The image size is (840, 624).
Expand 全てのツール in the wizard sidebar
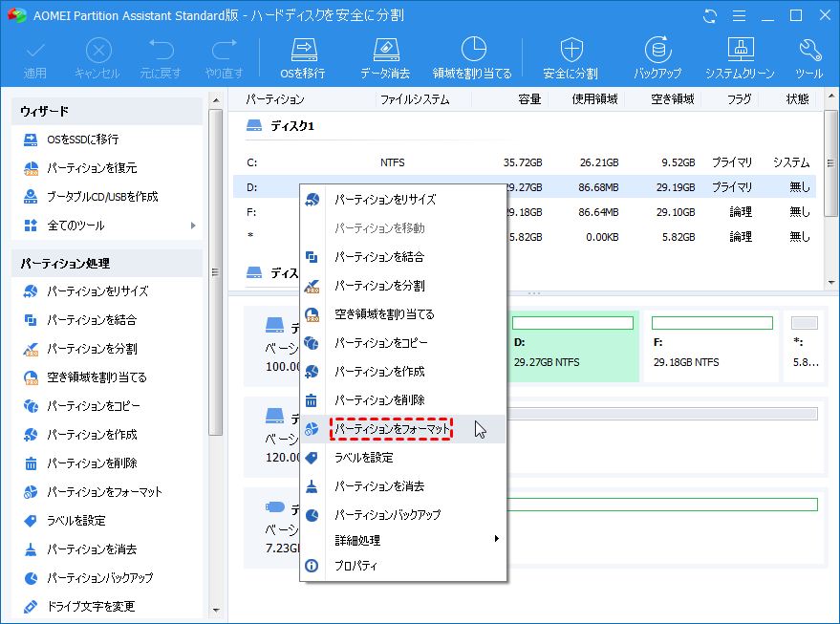(x=107, y=226)
